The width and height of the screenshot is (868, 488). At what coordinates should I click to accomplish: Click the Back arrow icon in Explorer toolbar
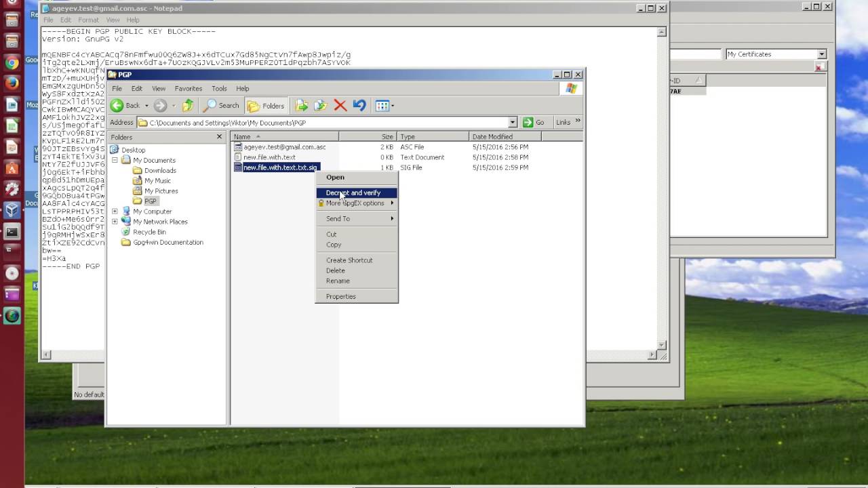(117, 105)
